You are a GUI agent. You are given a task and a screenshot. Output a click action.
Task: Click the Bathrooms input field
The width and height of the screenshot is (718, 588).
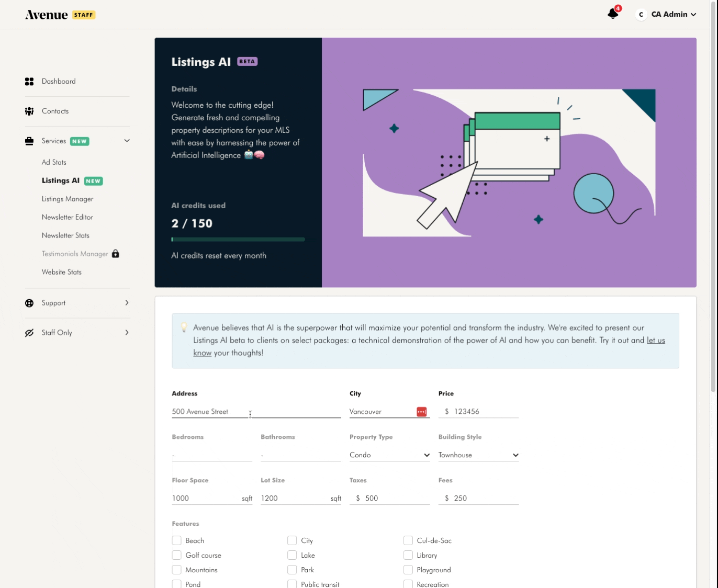click(x=301, y=455)
